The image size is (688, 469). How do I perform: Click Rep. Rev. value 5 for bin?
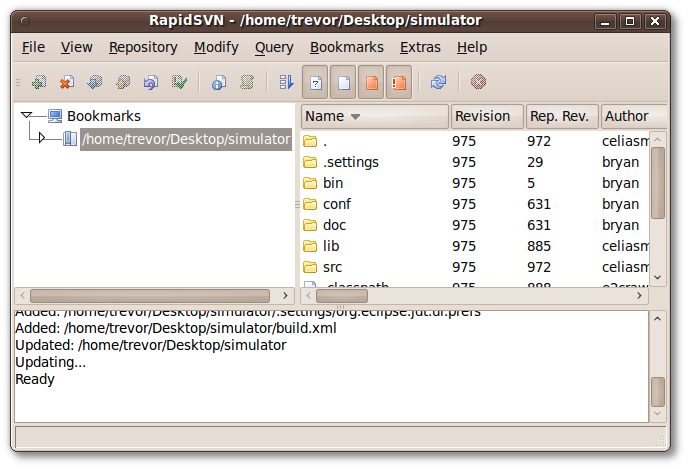pos(531,183)
